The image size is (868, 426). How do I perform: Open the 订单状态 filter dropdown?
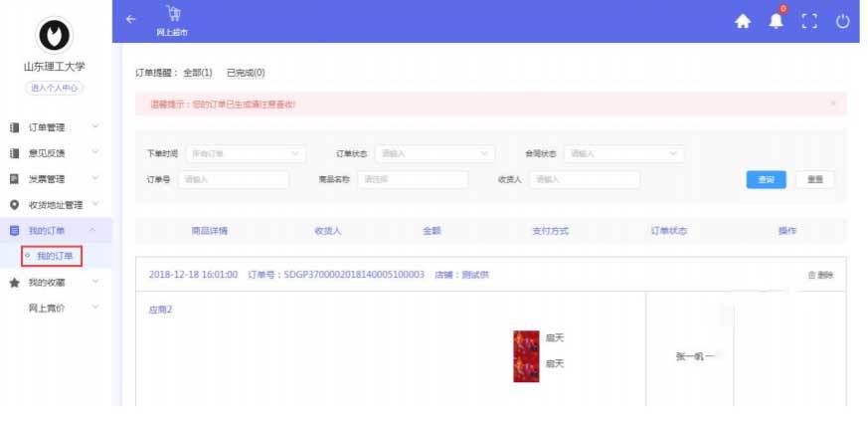436,153
